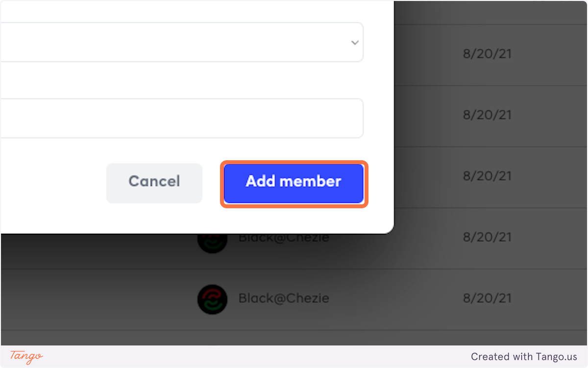The height and width of the screenshot is (368, 588).
Task: Click the dimmed backdrop right of Add member
Action: coord(421,182)
